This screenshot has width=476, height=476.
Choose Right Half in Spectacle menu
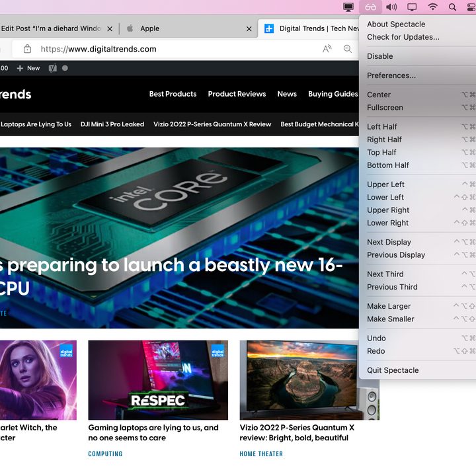(417, 139)
